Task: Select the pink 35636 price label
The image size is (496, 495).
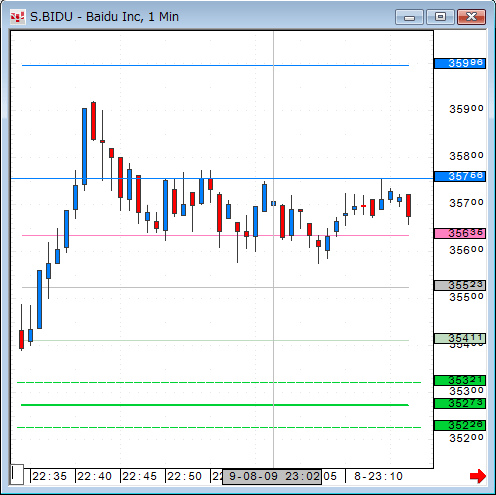Action: coord(460,233)
